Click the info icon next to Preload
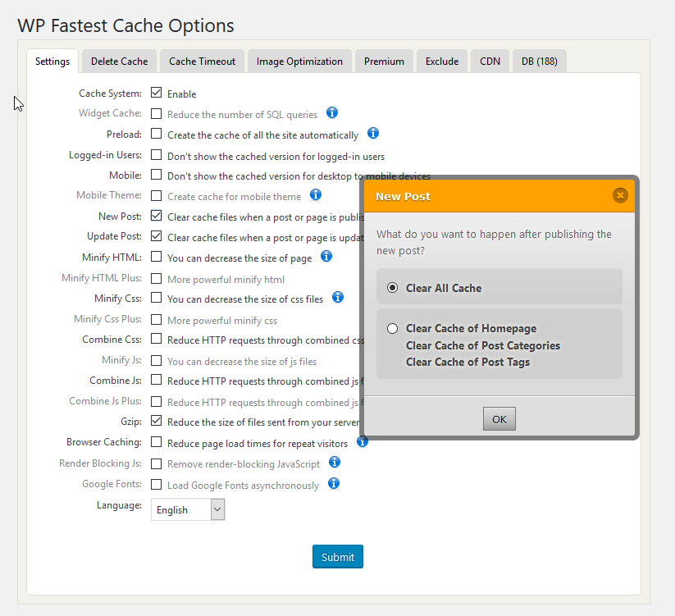 click(373, 134)
